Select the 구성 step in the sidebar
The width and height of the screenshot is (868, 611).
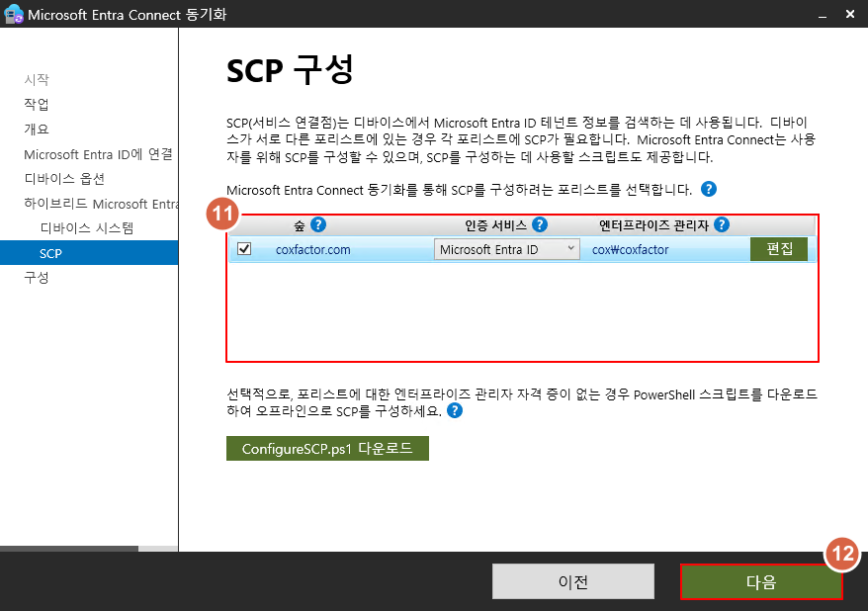tap(37, 277)
